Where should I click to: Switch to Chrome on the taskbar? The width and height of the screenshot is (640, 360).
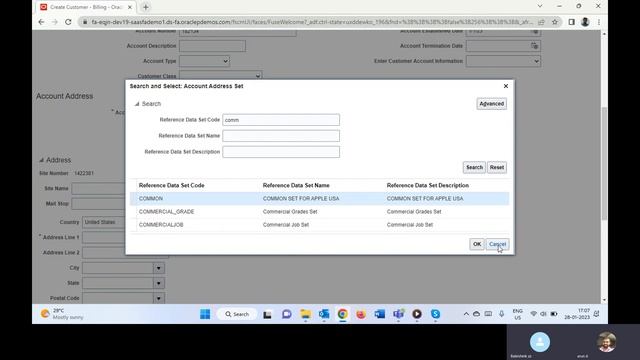(x=342, y=314)
